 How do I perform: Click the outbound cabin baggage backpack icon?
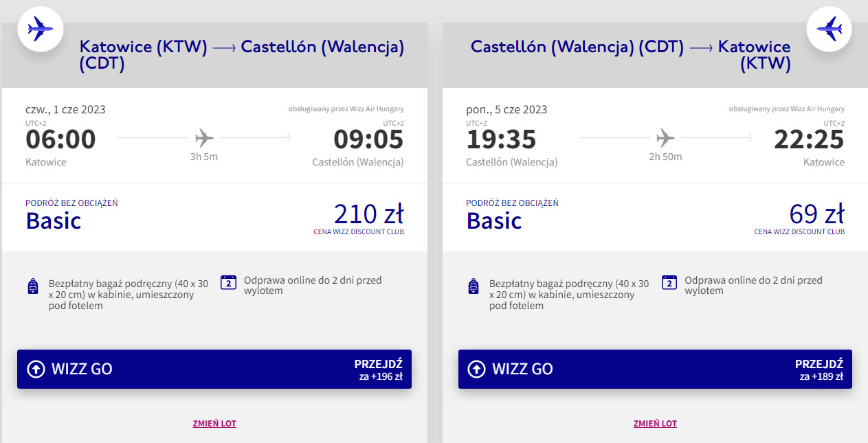[x=33, y=286]
